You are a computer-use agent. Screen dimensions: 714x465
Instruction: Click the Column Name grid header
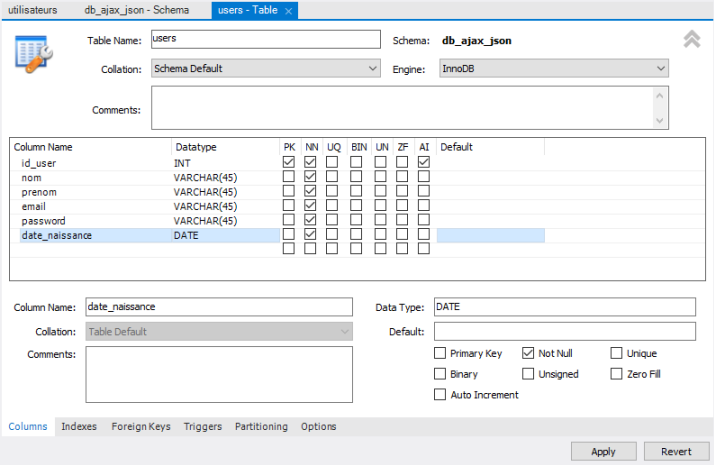[91, 147]
